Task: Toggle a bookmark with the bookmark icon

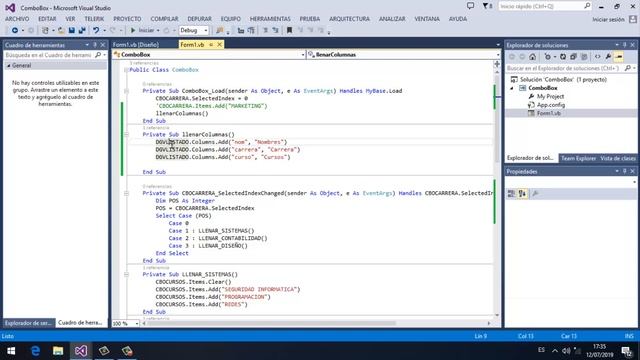Action: tap(289, 30)
